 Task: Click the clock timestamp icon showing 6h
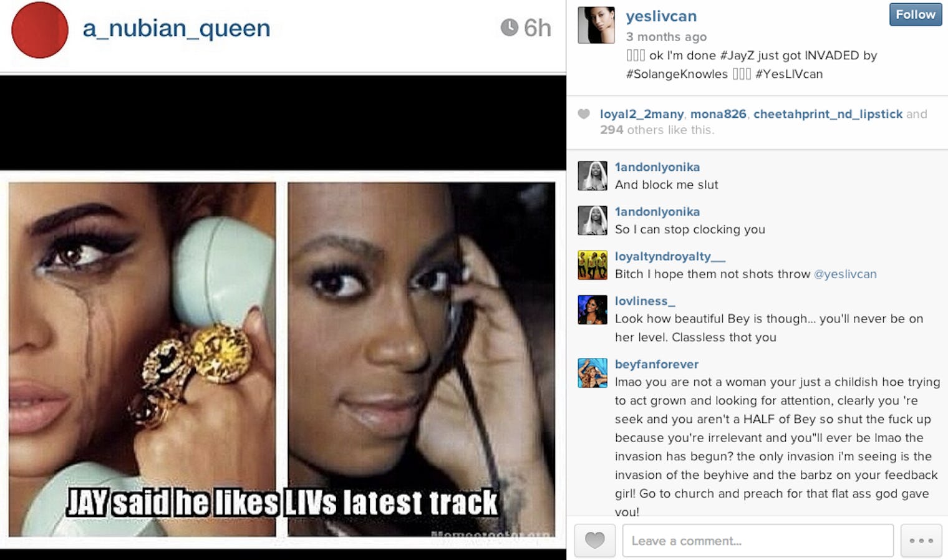pyautogui.click(x=510, y=27)
